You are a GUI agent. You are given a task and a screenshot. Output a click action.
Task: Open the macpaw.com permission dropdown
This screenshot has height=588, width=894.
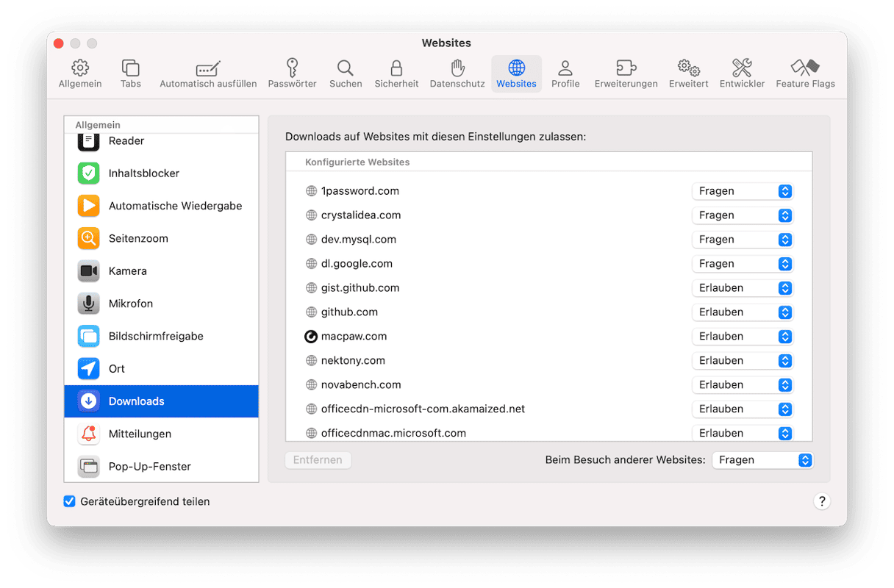click(743, 337)
